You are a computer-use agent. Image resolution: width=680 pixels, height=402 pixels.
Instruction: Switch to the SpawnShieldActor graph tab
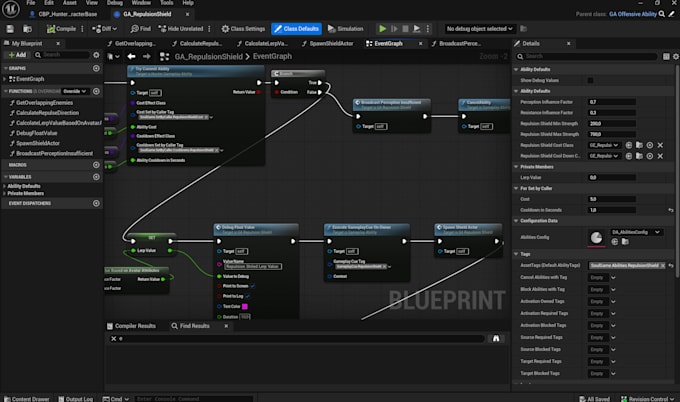[327, 43]
